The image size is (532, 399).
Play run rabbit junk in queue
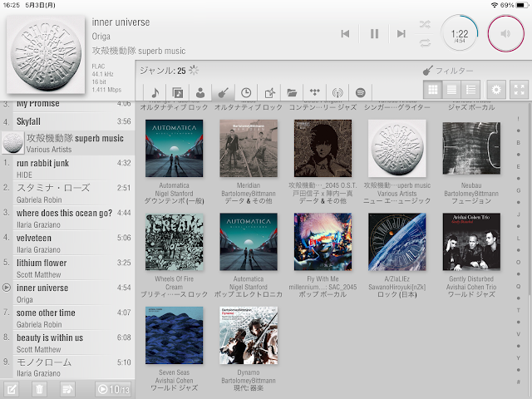[67, 168]
